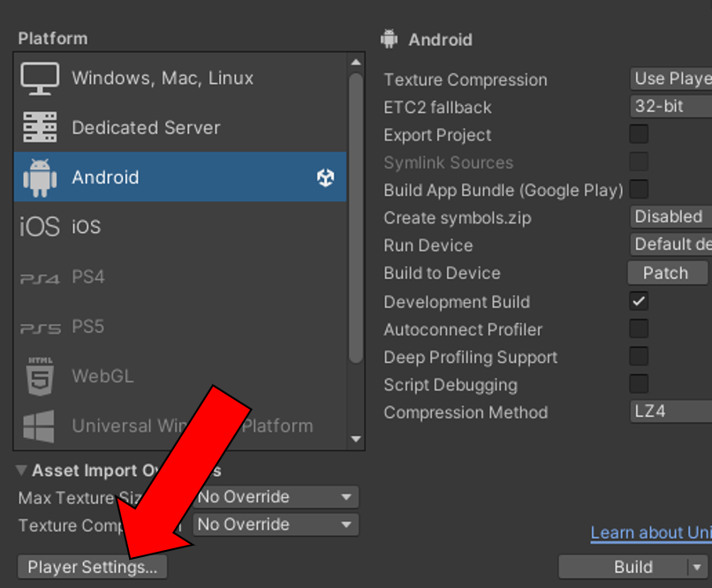This screenshot has width=712, height=588.
Task: Select the Universal Windows Platform icon
Action: click(40, 426)
